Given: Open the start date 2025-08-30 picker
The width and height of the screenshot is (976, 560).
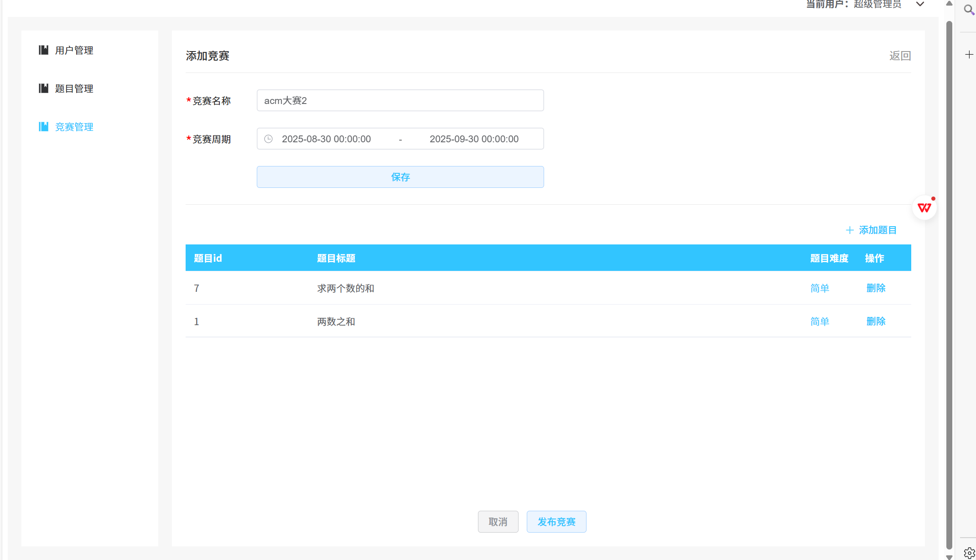Looking at the screenshot, I should (326, 139).
